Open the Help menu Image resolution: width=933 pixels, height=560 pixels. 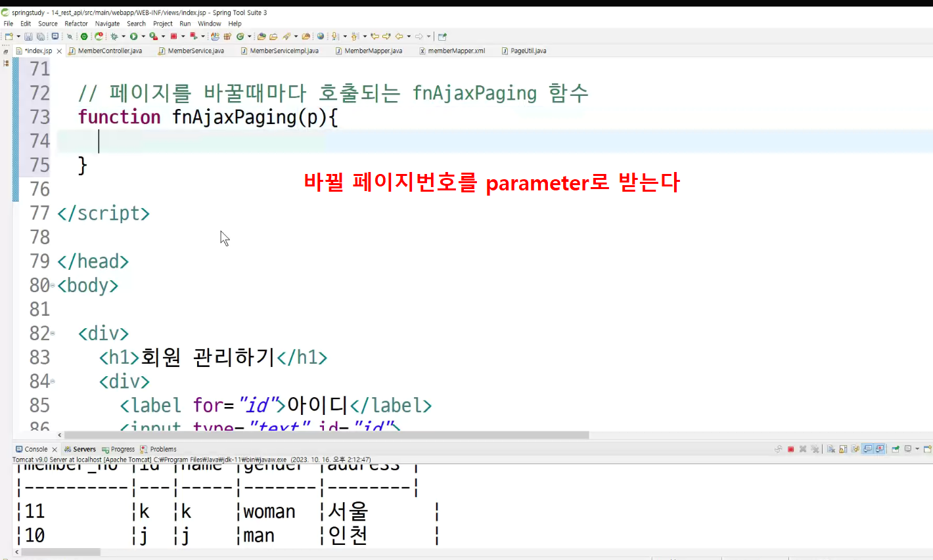point(235,24)
